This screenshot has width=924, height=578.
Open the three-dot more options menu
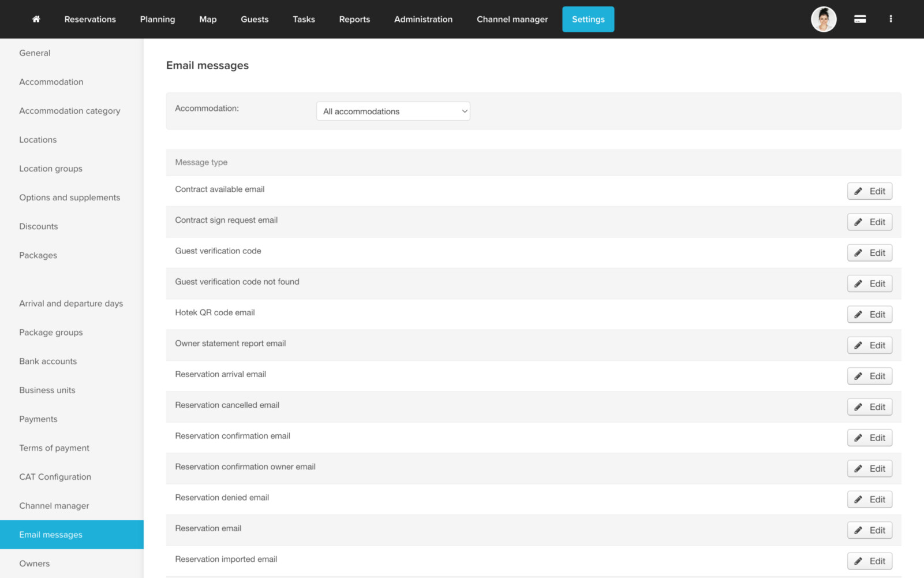pos(891,19)
